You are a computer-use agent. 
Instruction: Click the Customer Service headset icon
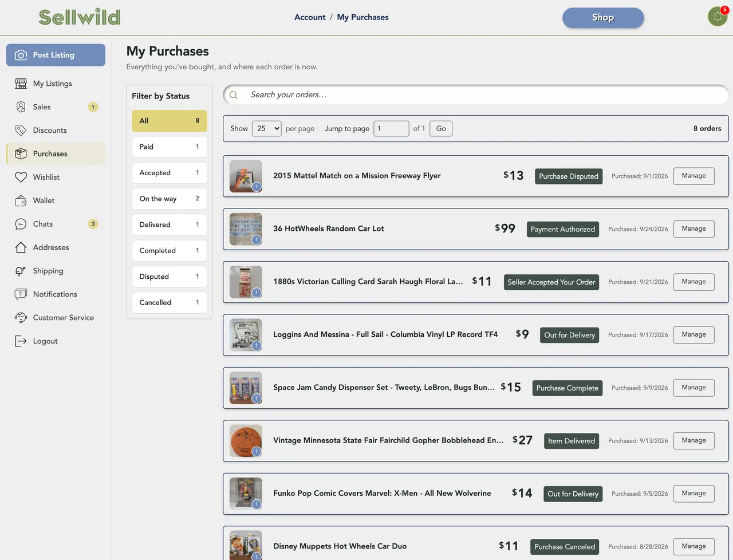pos(21,318)
